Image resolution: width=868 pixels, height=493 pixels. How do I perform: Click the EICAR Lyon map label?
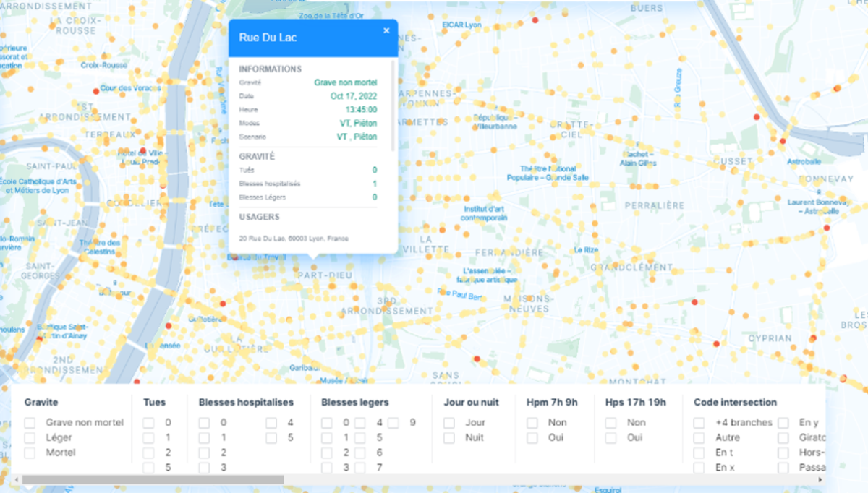coord(461,25)
